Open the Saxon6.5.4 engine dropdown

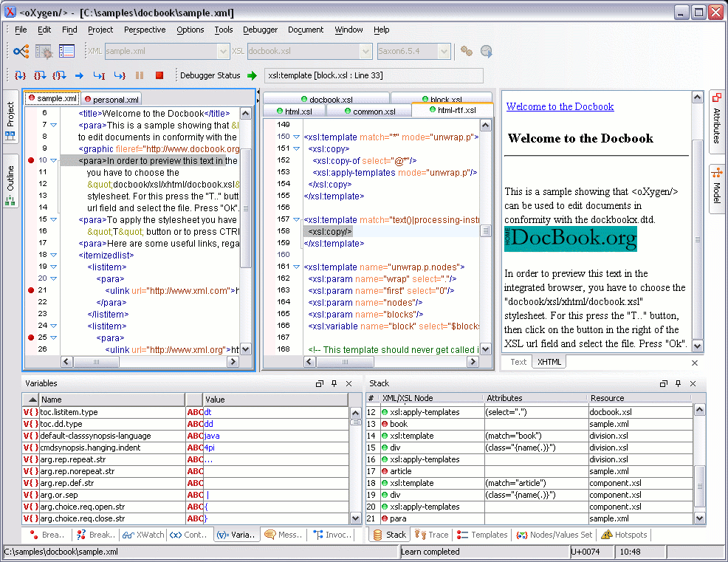444,51
